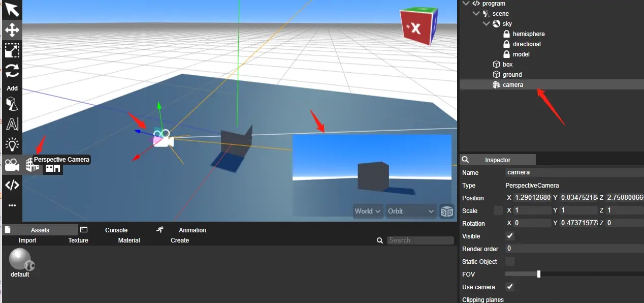The image size is (644, 303).
Task: Open the Text object tool
Action: click(12, 124)
